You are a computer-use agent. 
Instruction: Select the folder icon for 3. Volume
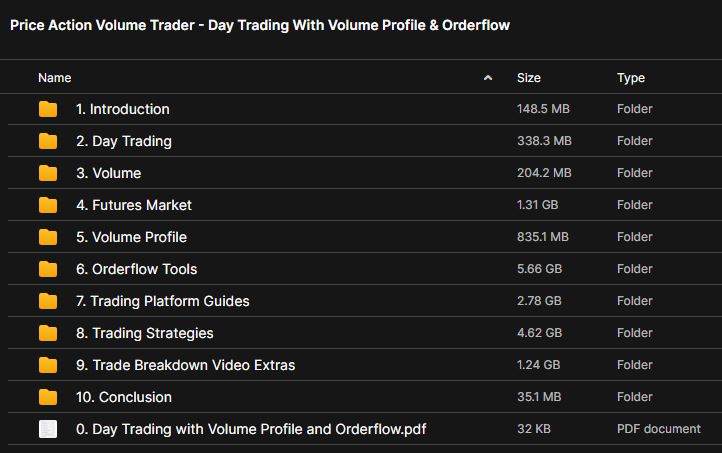click(x=48, y=173)
